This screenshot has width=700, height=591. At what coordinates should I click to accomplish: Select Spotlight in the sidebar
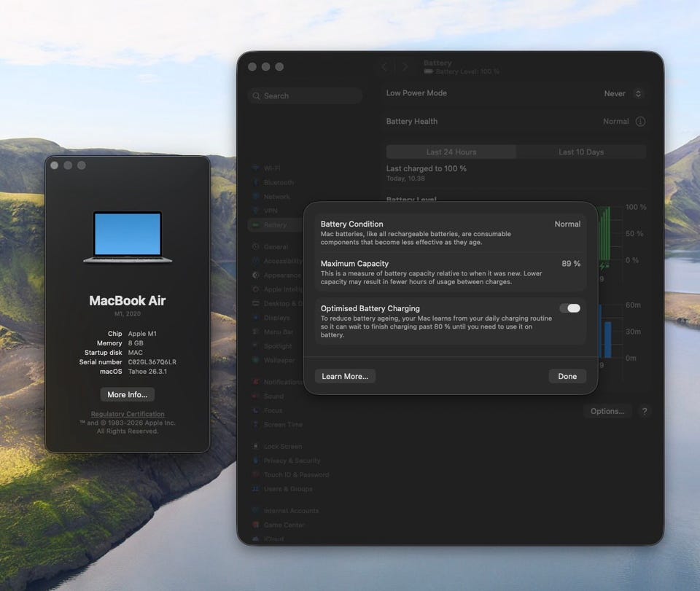272,346
